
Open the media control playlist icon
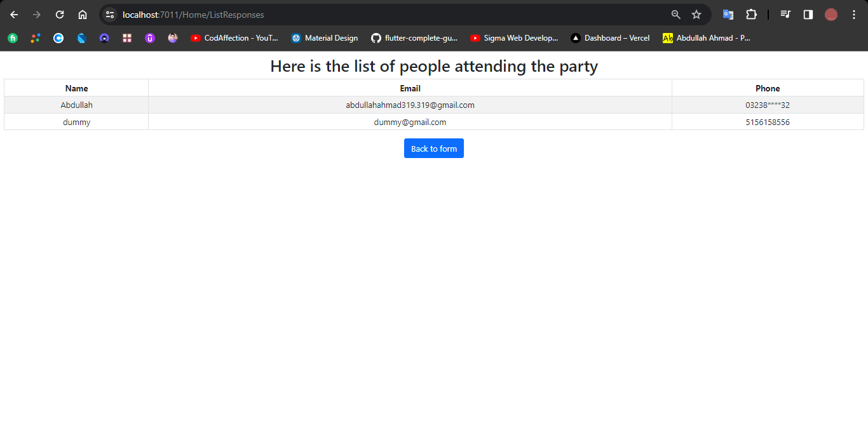pyautogui.click(x=785, y=15)
